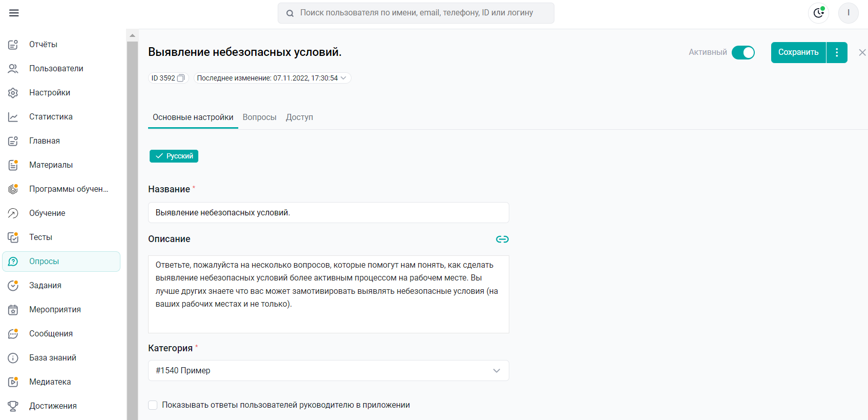Open the three-dot menu next to Save
Viewport: 868px width, 420px height.
(837, 52)
